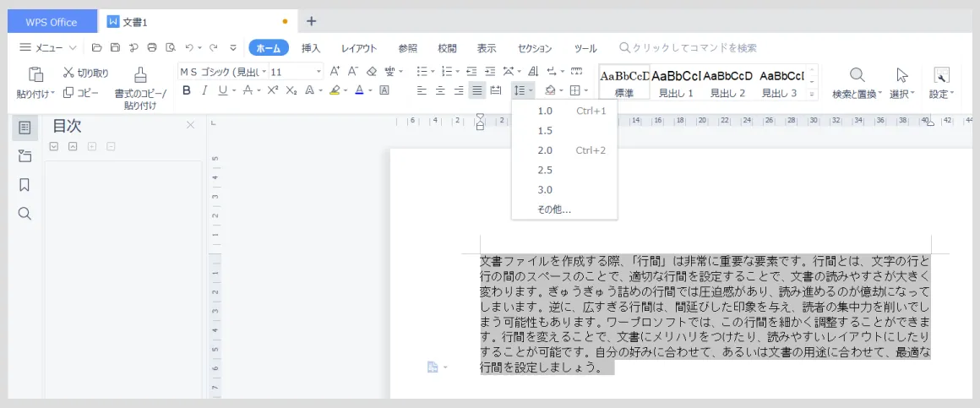Click the character border boxed A icon
The height and width of the screenshot is (408, 980).
pos(384,90)
